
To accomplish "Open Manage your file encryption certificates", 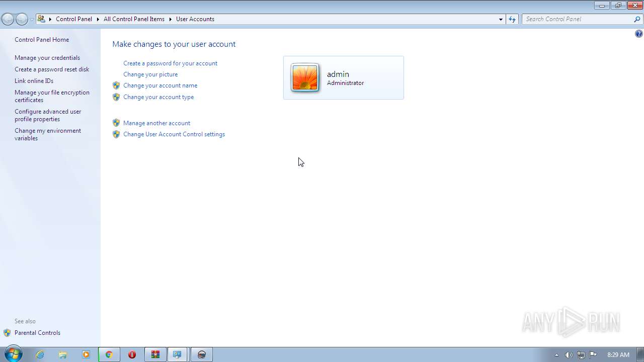I will coord(52,96).
